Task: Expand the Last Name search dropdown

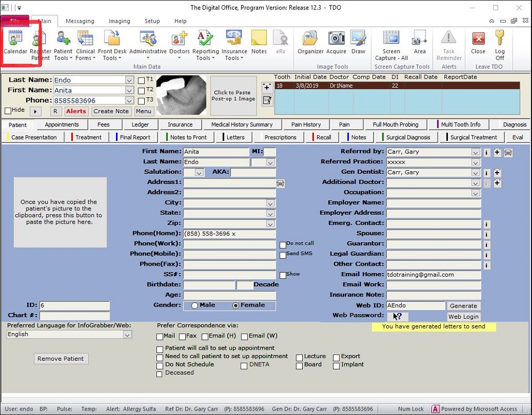Action: coord(129,80)
